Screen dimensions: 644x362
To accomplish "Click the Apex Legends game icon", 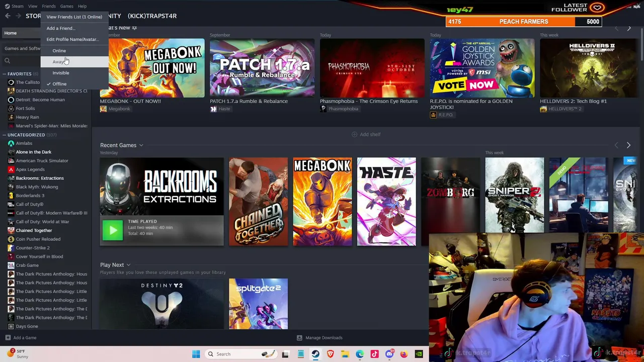I will coord(11,169).
